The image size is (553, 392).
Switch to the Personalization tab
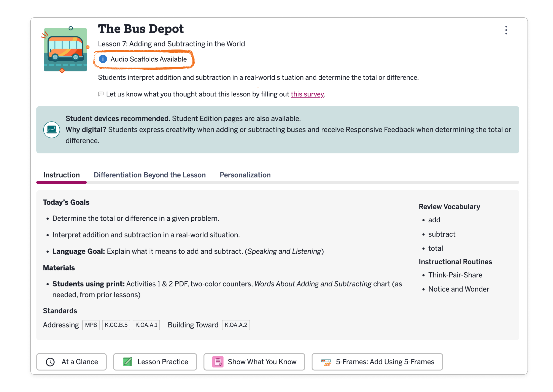click(245, 175)
